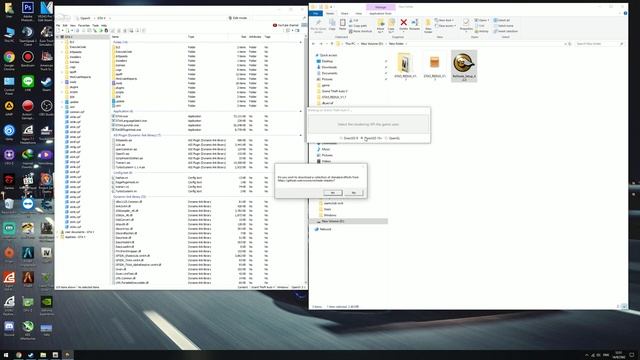Open address bar history dropdown in Explorer

click(565, 44)
